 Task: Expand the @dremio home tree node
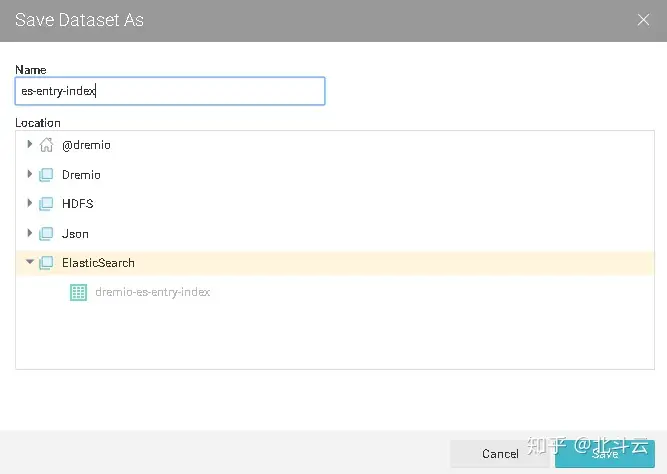pyautogui.click(x=30, y=145)
